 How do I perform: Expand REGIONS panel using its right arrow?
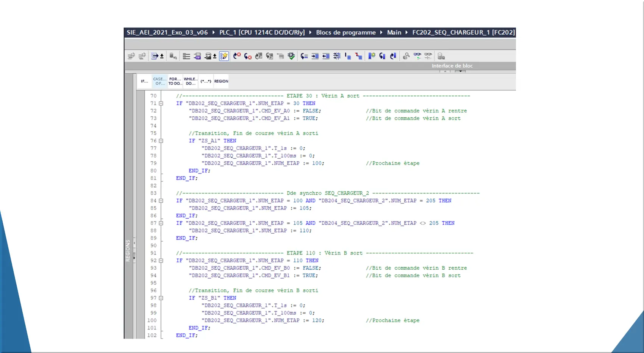pos(134,258)
